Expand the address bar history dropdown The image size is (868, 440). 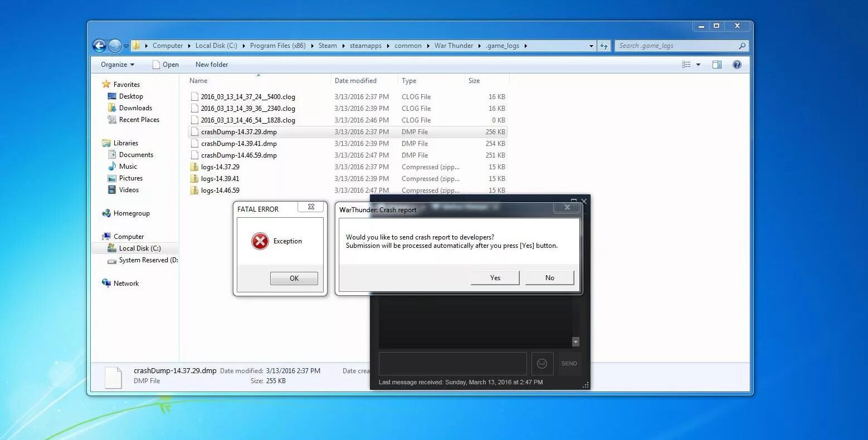click(x=591, y=46)
